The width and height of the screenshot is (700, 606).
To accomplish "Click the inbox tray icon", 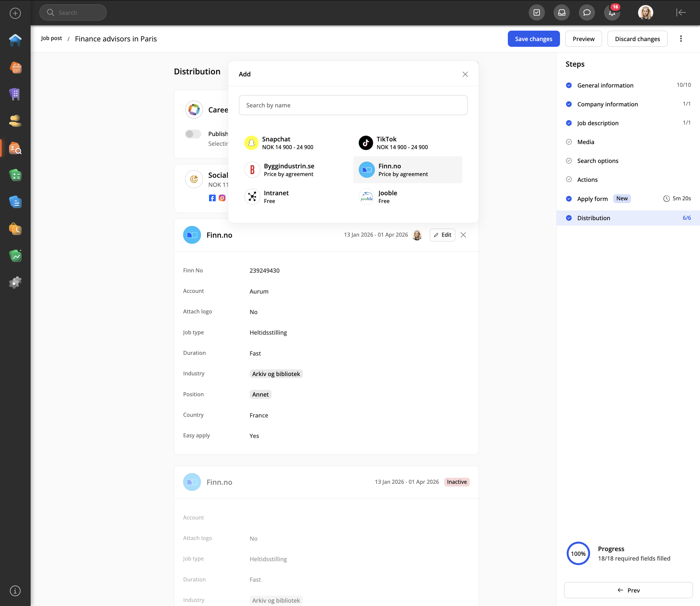I will click(x=561, y=13).
